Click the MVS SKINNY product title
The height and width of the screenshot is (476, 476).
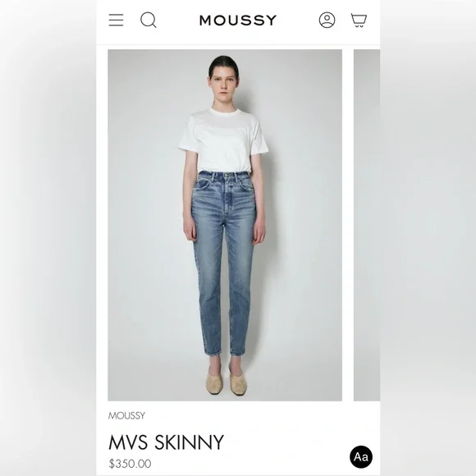[x=166, y=442]
